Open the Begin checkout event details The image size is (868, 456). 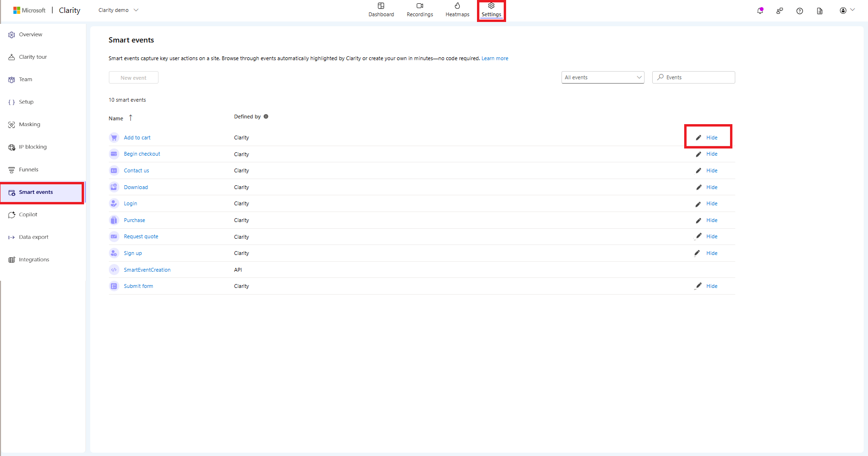[142, 154]
